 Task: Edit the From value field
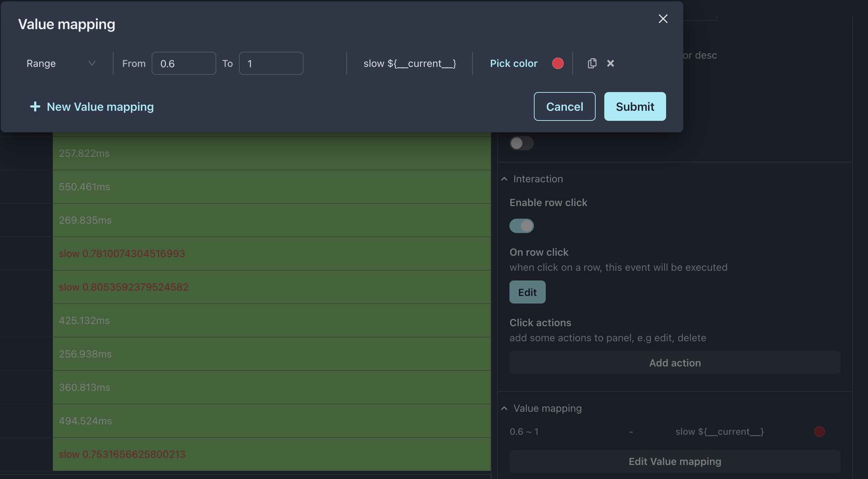(x=184, y=63)
